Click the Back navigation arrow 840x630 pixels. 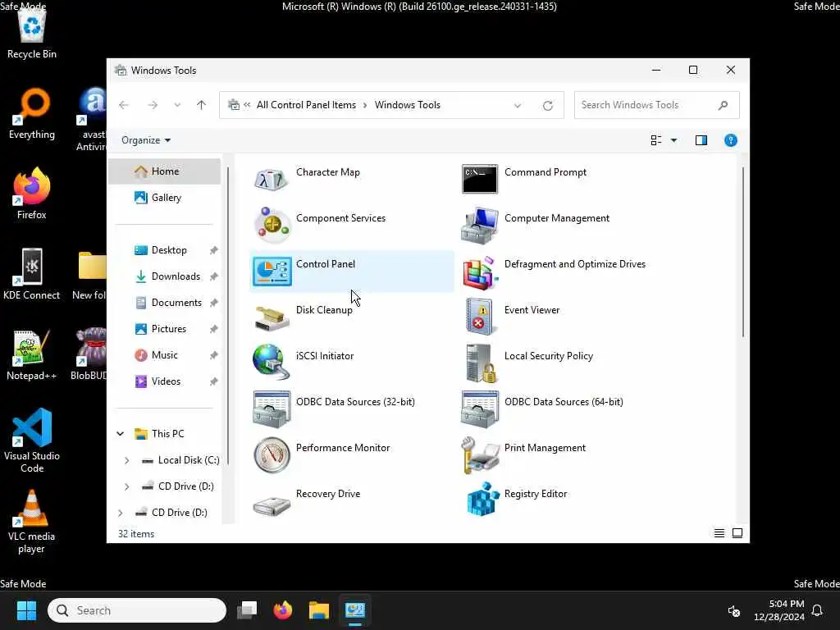124,105
